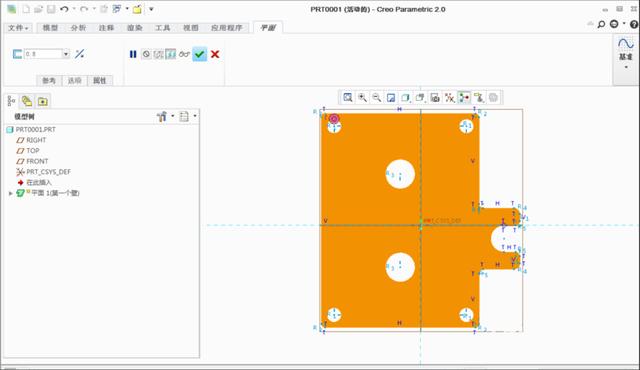Image resolution: width=640 pixels, height=370 pixels.
Task: Click the thickness value input field
Action: [x=43, y=54]
